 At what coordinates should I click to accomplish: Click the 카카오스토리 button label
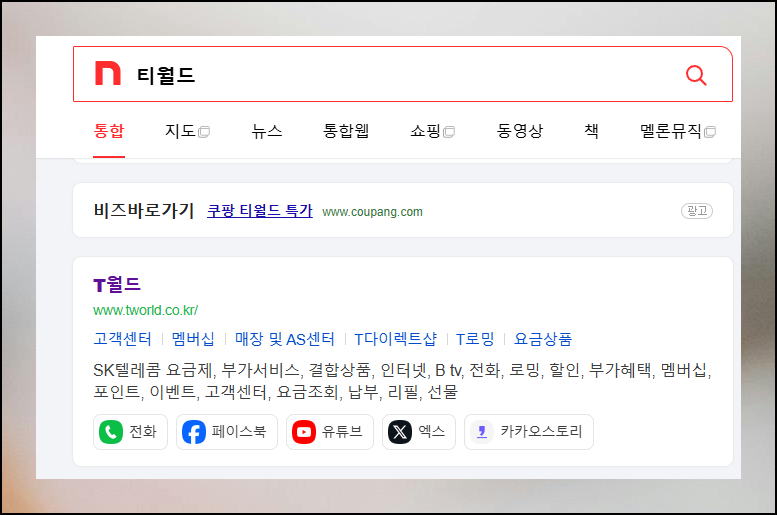(x=541, y=431)
